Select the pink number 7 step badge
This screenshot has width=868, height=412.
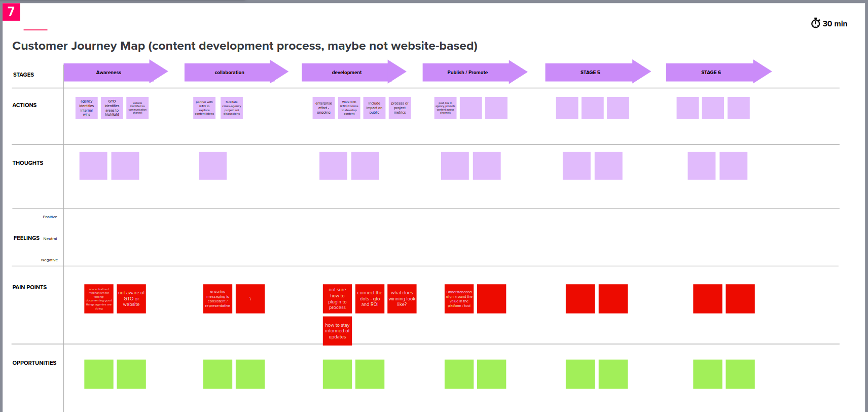[11, 12]
